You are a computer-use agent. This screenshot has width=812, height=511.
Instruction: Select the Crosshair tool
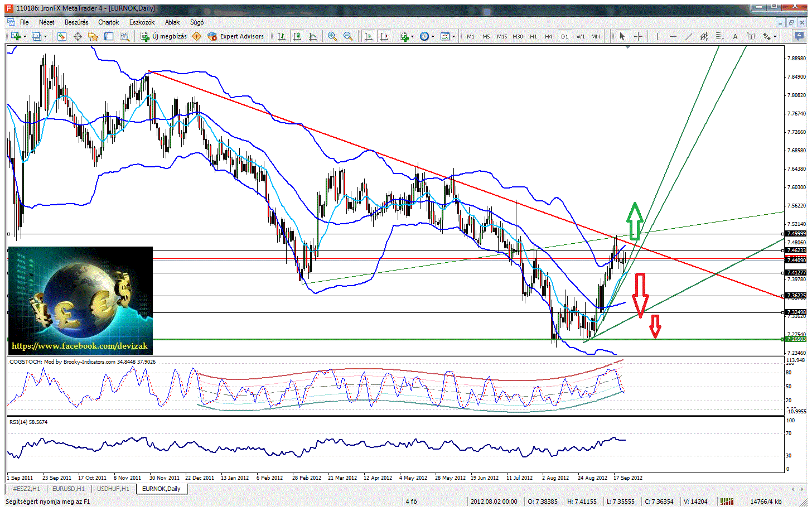638,36
